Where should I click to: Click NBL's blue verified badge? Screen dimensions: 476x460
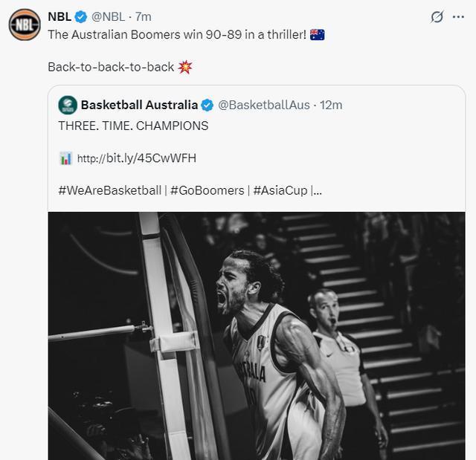(82, 16)
